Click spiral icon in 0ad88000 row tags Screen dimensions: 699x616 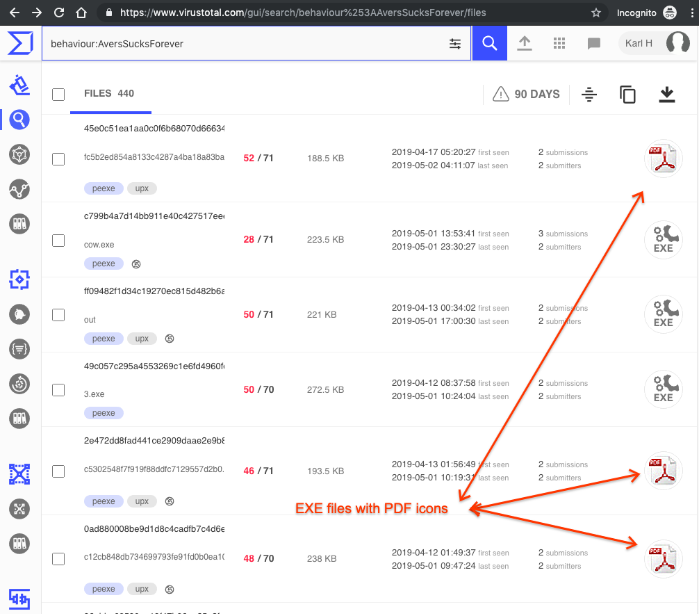[x=170, y=590]
